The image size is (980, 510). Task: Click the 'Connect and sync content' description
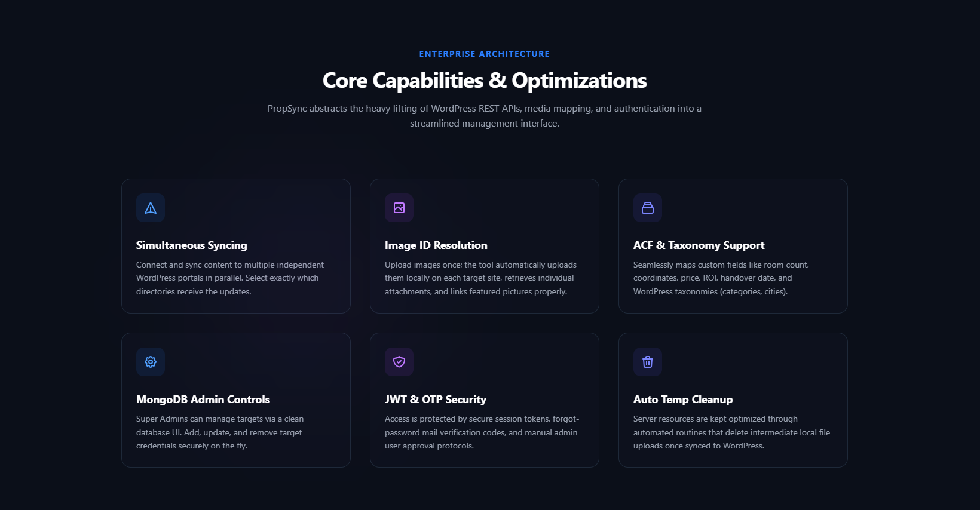(x=230, y=278)
